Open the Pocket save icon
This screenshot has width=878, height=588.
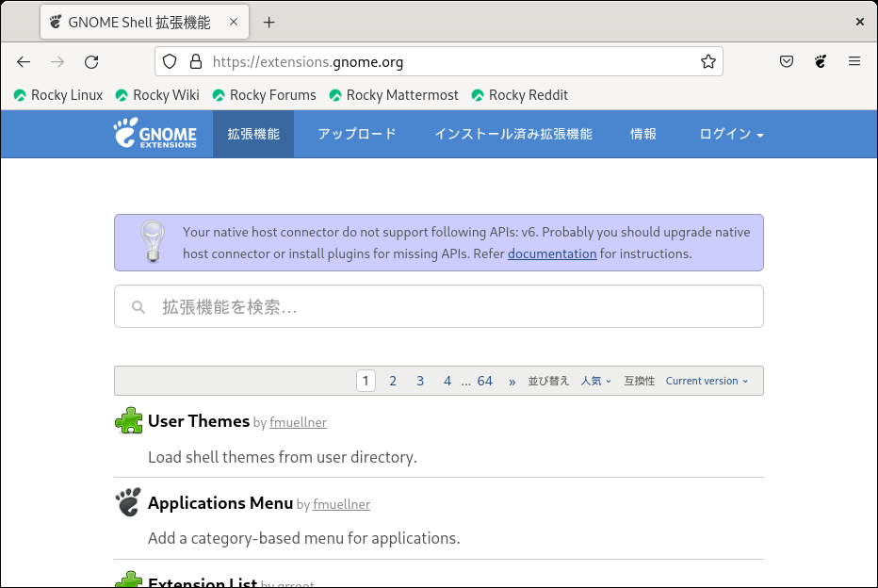787,61
